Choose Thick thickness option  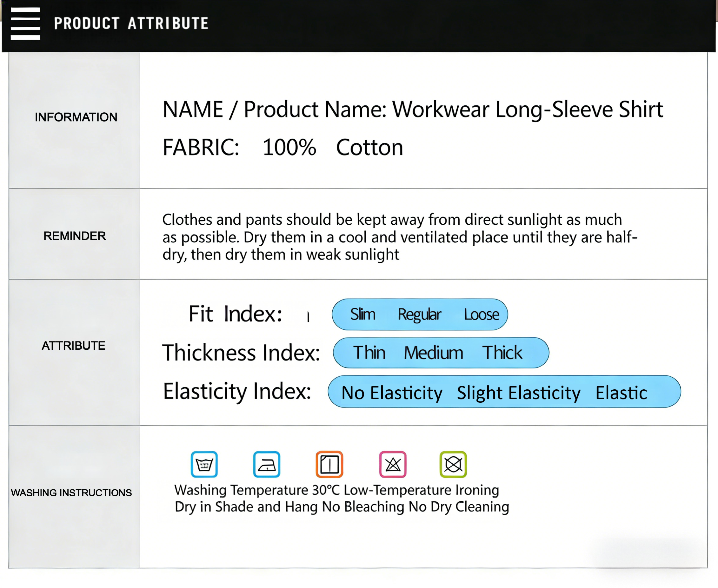[502, 353]
